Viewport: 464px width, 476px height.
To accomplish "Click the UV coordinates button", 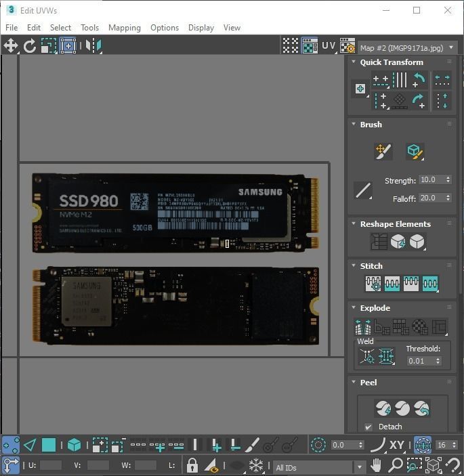I will (x=329, y=45).
